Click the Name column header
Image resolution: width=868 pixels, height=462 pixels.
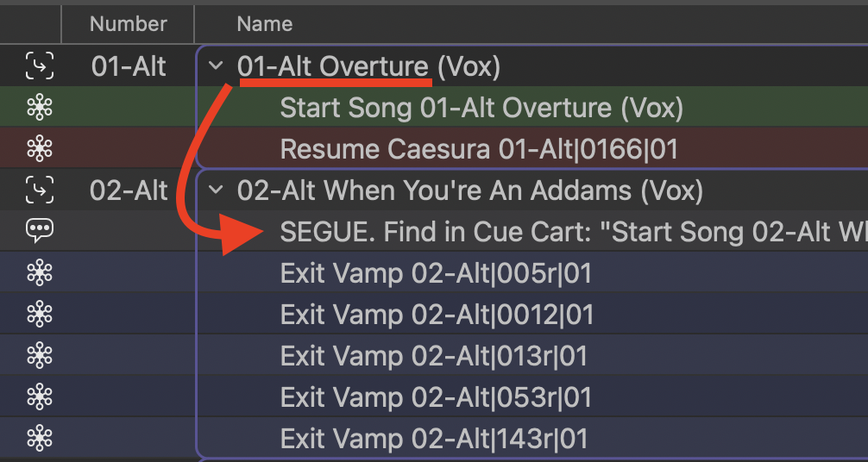pos(265,24)
